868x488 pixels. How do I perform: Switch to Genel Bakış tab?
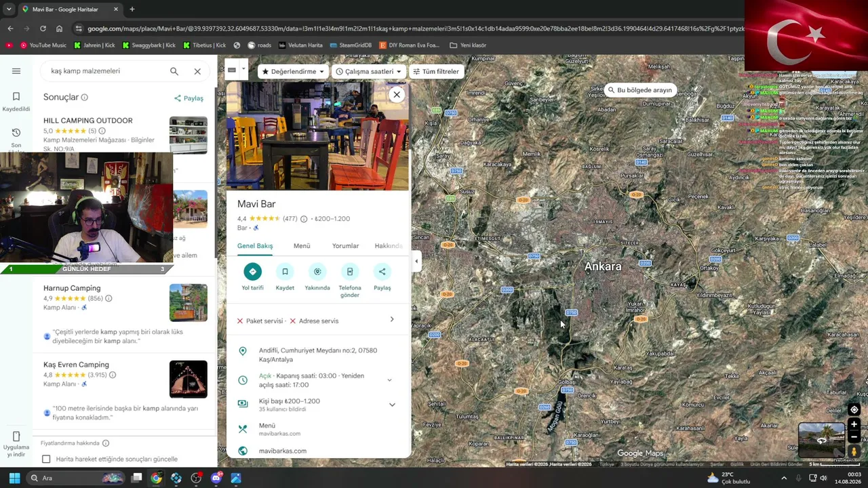point(255,246)
